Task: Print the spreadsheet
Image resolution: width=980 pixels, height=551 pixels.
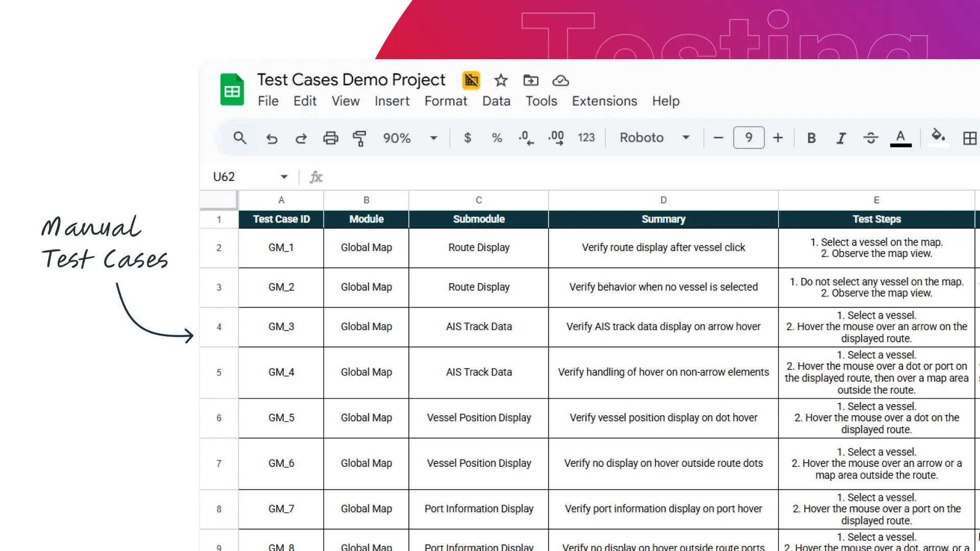Action: tap(331, 138)
